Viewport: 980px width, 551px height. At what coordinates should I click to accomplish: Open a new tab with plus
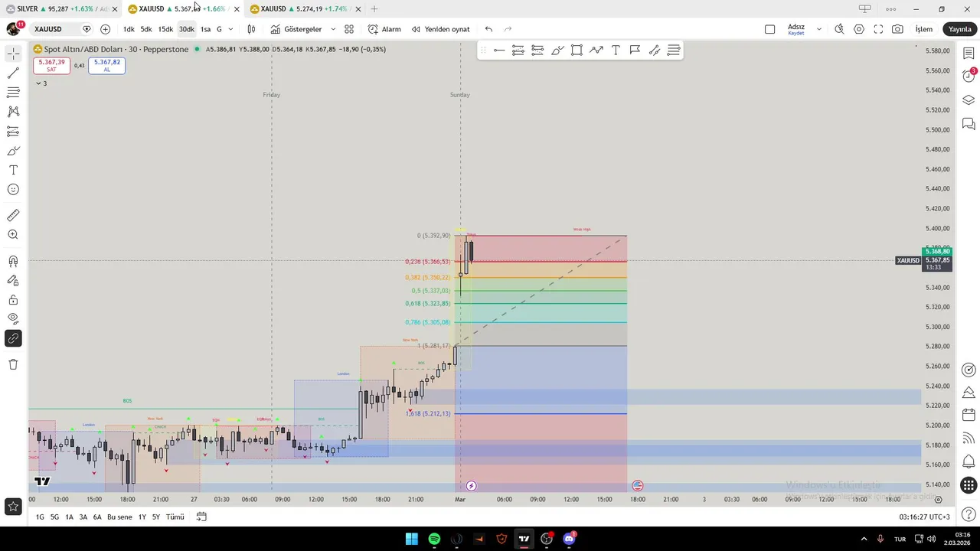pos(374,9)
